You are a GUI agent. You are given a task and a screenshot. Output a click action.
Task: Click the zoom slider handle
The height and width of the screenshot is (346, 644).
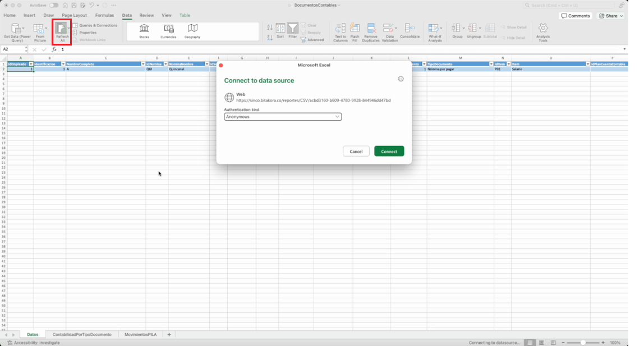tap(583, 343)
